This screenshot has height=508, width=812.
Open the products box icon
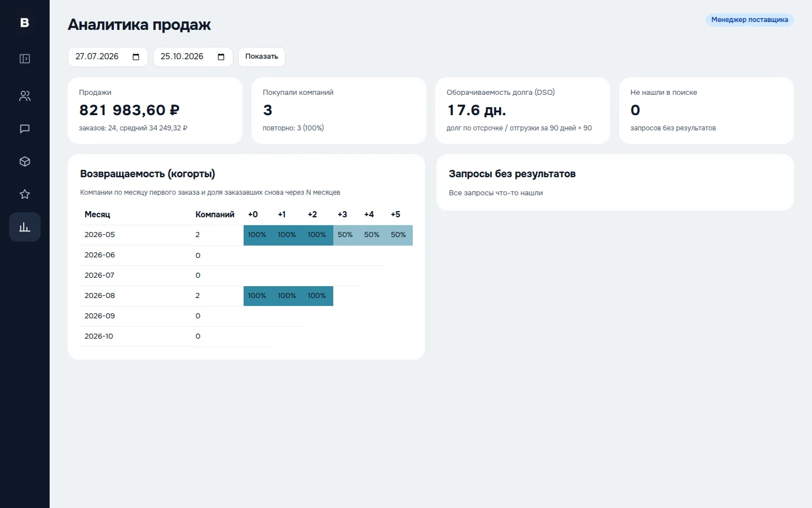tap(25, 161)
